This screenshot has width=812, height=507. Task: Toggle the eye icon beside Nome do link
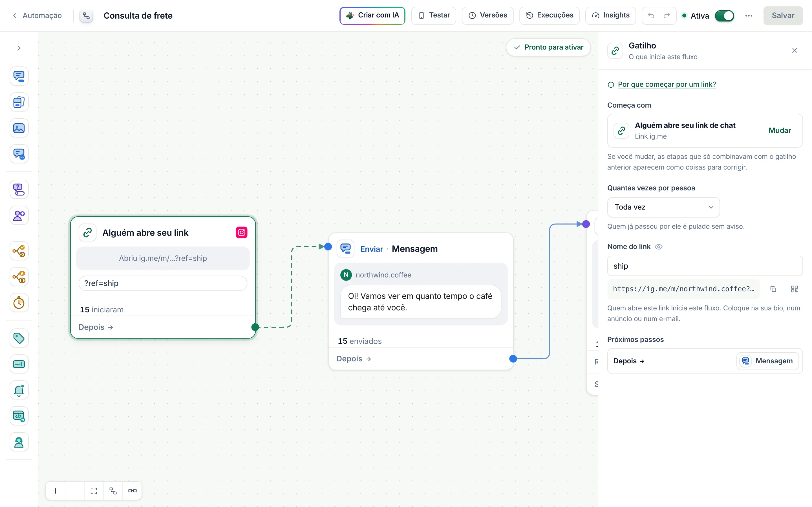point(659,247)
